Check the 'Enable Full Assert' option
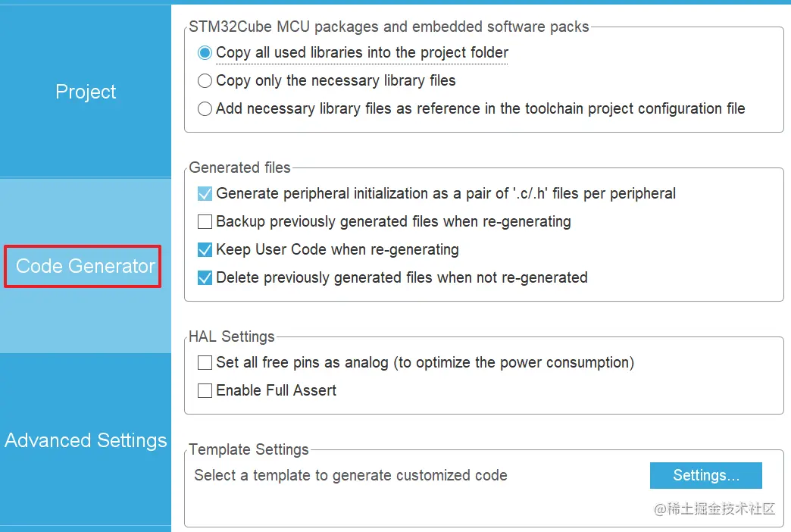 (x=205, y=390)
